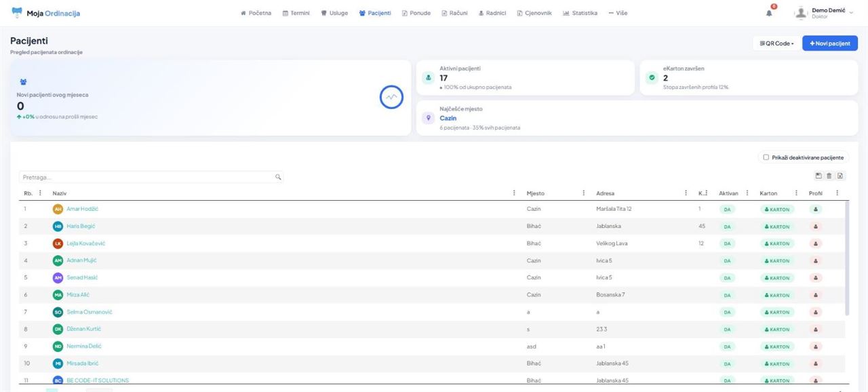Open Usluge in navigation
This screenshot has height=392, width=868.
click(334, 13)
